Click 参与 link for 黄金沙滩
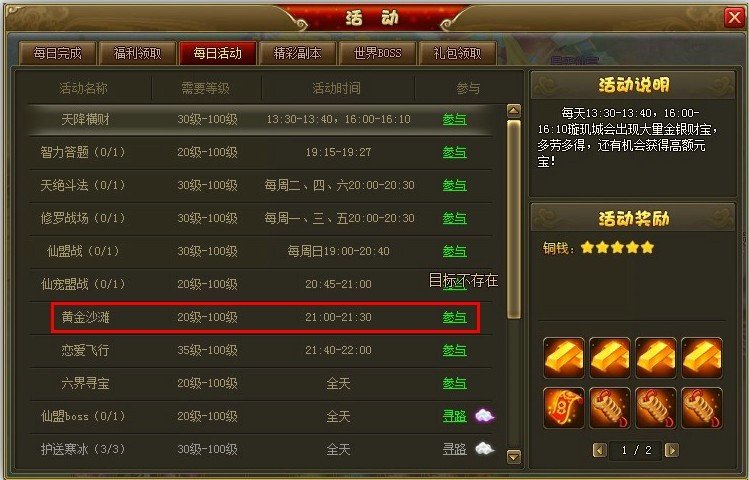 [454, 317]
